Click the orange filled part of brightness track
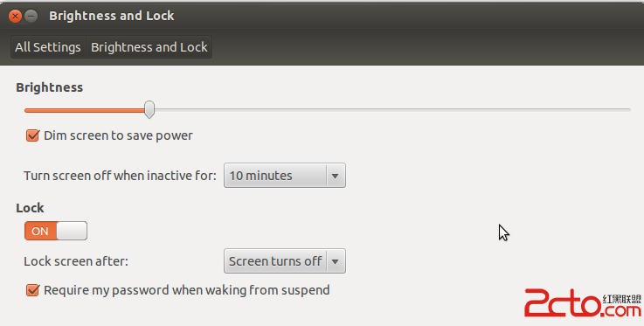Image resolution: width=644 pixels, height=326 pixels. [x=85, y=110]
